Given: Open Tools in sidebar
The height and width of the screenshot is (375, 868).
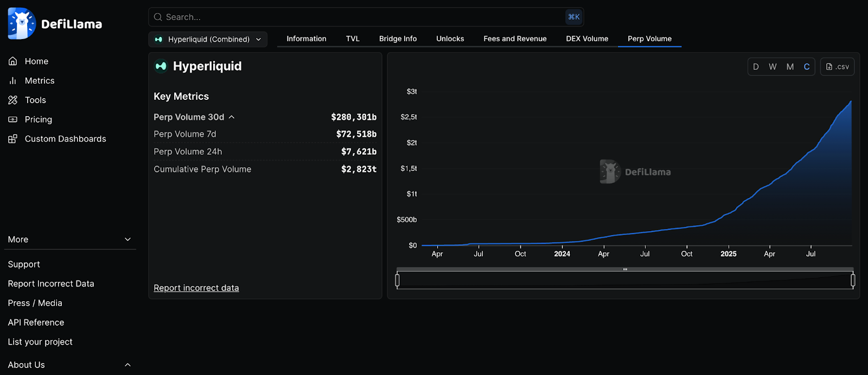Looking at the screenshot, I should click(35, 100).
